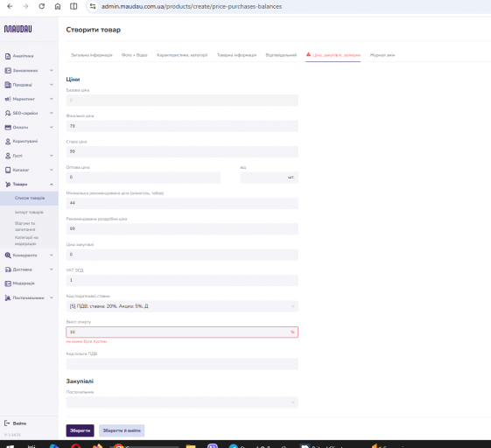Screen dimensions: 491x448
Task: Click the Вміст спирту field
Action: pyautogui.click(x=182, y=332)
